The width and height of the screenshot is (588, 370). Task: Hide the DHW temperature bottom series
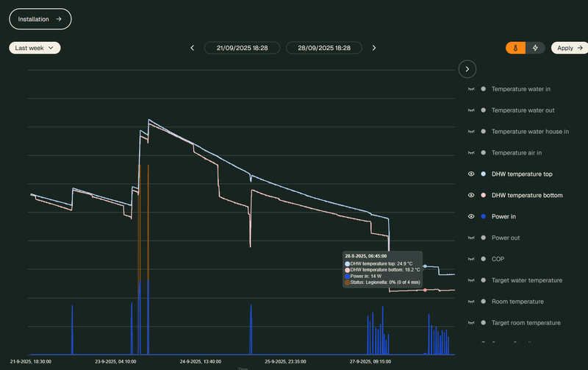[471, 195]
